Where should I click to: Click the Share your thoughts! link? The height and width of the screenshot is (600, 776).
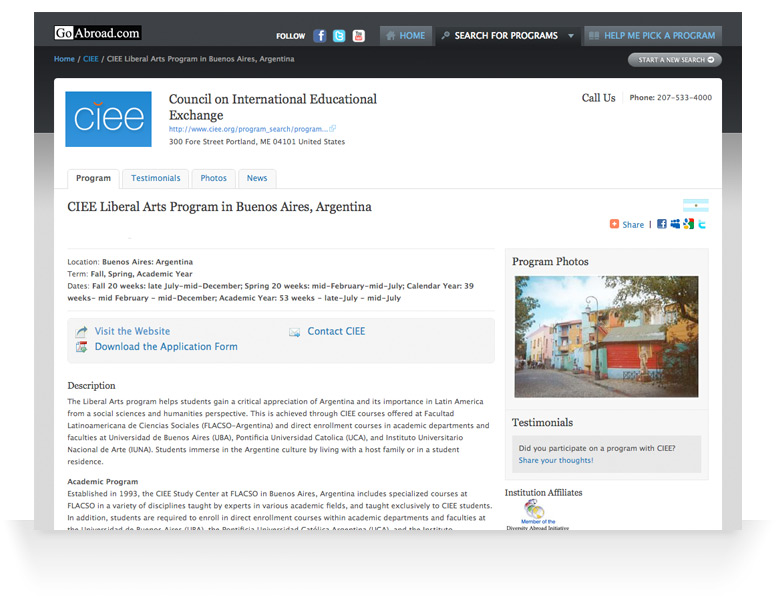click(x=556, y=460)
